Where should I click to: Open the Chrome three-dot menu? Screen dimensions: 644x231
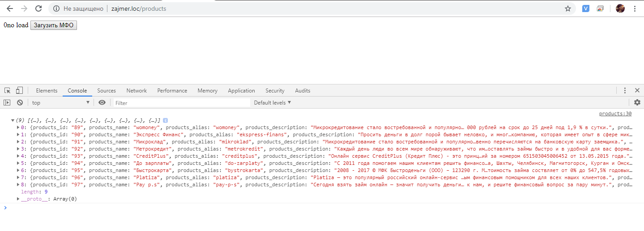click(635, 8)
